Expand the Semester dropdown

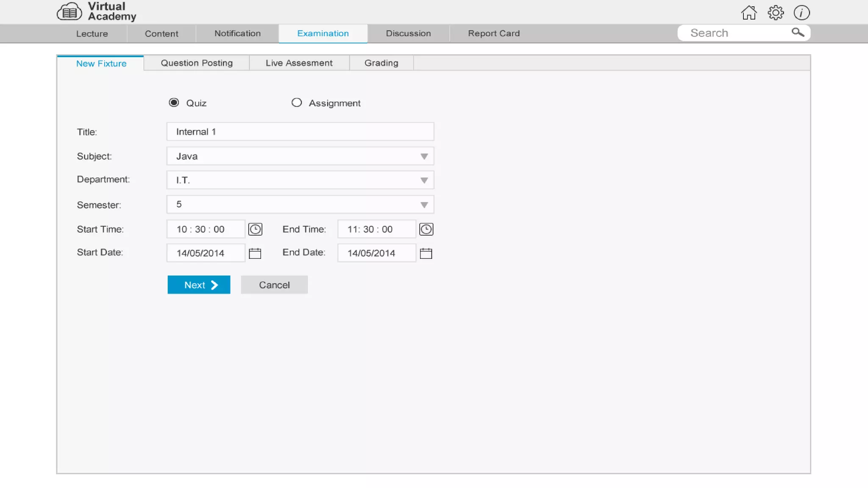(x=424, y=205)
